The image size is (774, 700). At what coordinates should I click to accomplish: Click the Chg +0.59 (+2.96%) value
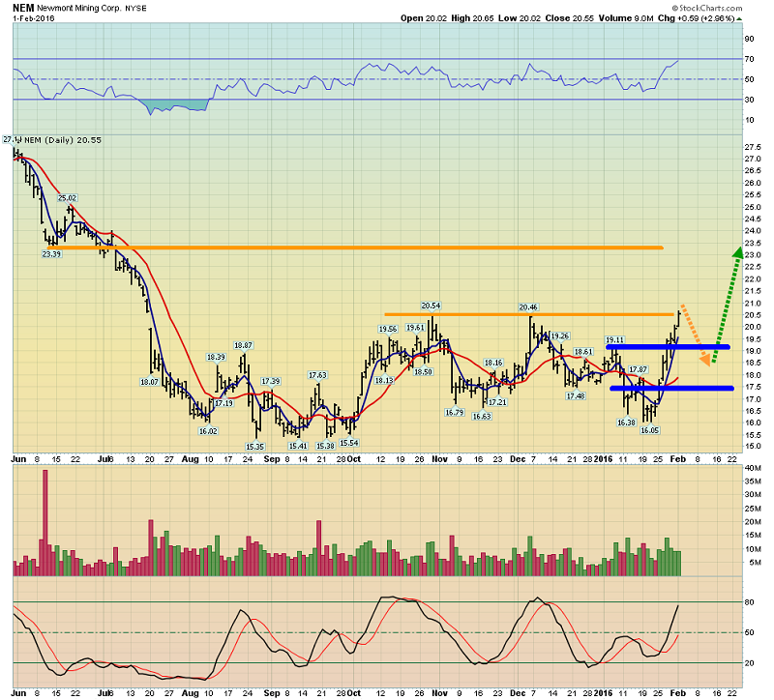pos(697,18)
